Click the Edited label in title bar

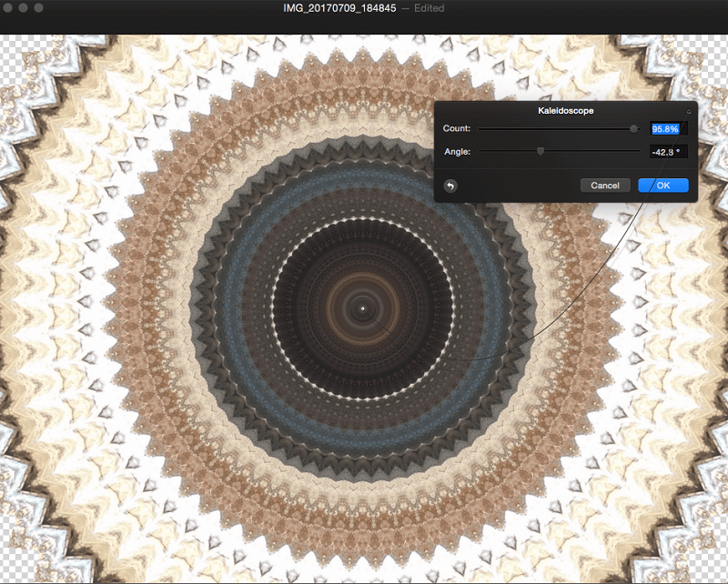click(429, 8)
